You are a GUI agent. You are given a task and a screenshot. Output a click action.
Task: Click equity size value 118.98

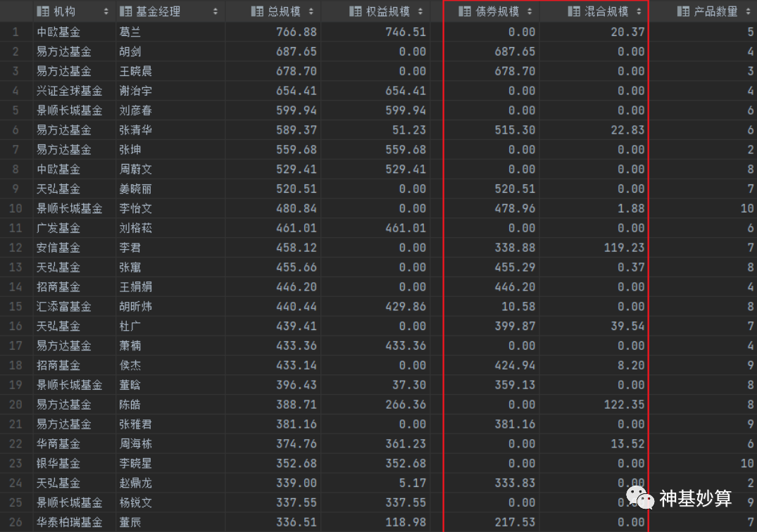click(406, 522)
